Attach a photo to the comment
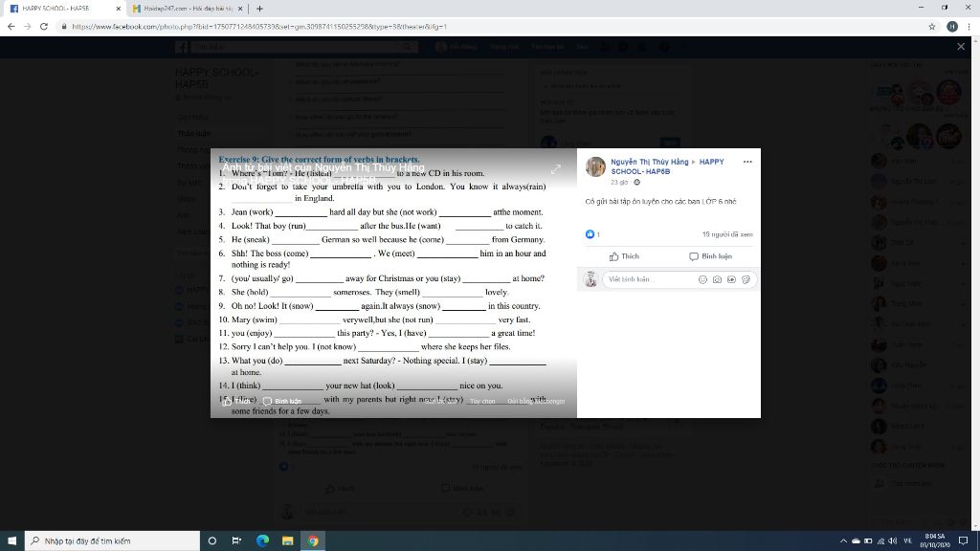The image size is (980, 551). pyautogui.click(x=717, y=279)
